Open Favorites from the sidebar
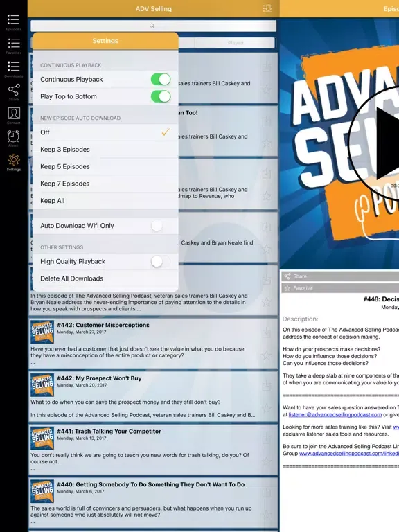The width and height of the screenshot is (399, 532). (x=14, y=46)
